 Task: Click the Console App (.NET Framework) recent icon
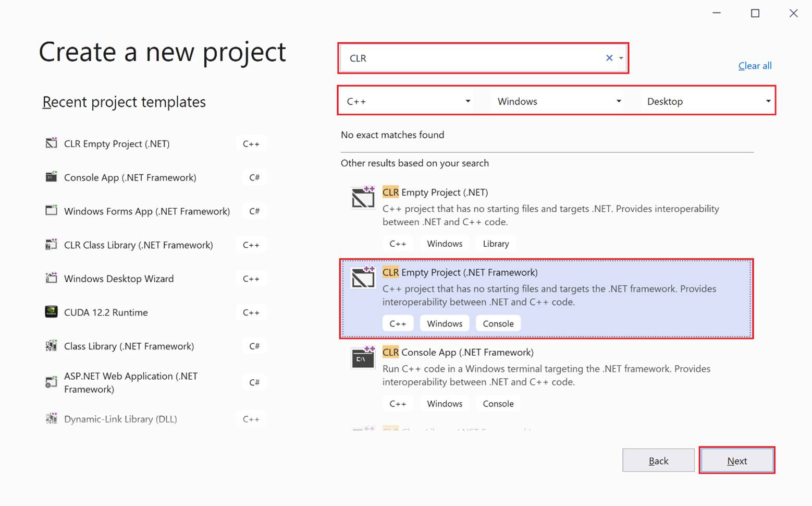(51, 177)
